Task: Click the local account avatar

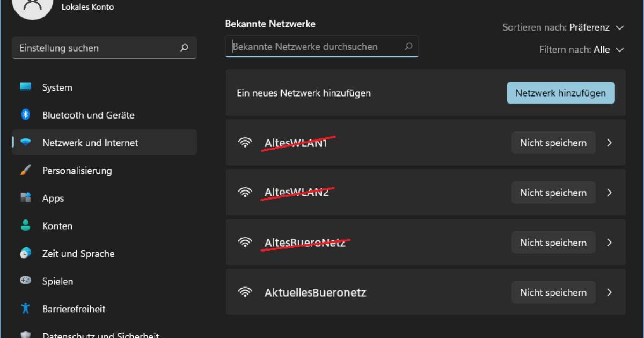Action: coord(32,8)
